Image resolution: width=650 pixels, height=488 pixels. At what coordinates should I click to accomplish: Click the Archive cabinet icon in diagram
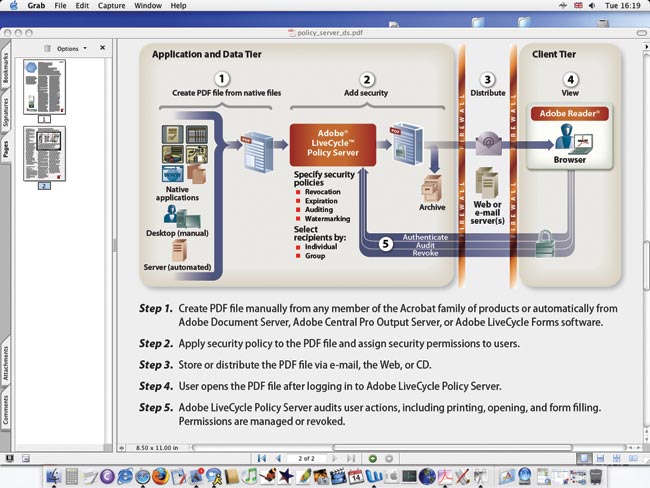click(x=432, y=188)
